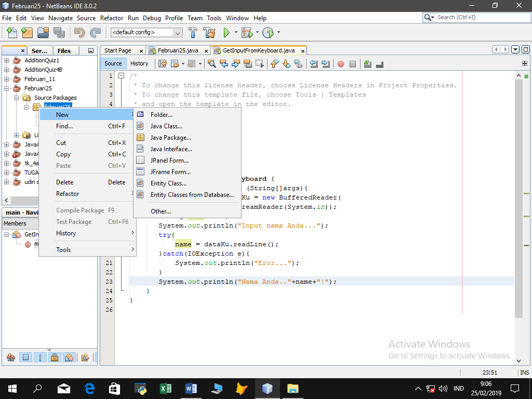Click the Undo arrow icon
532x399 pixels.
[x=79, y=33]
